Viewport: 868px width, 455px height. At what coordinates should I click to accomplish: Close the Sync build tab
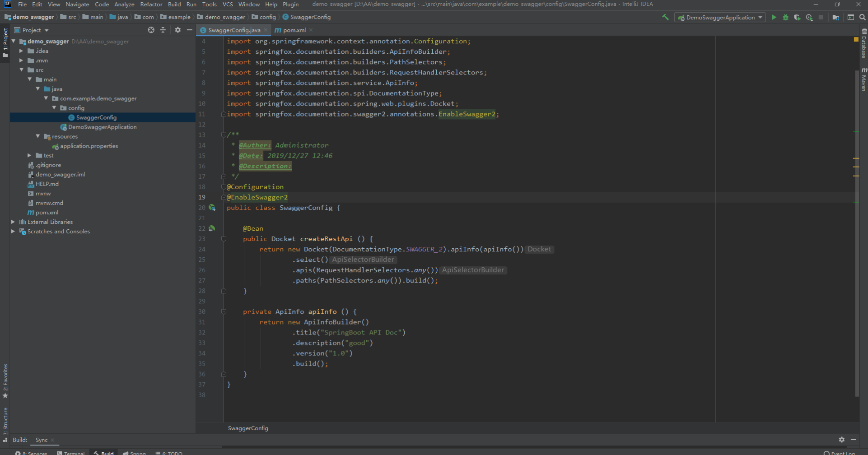52,440
